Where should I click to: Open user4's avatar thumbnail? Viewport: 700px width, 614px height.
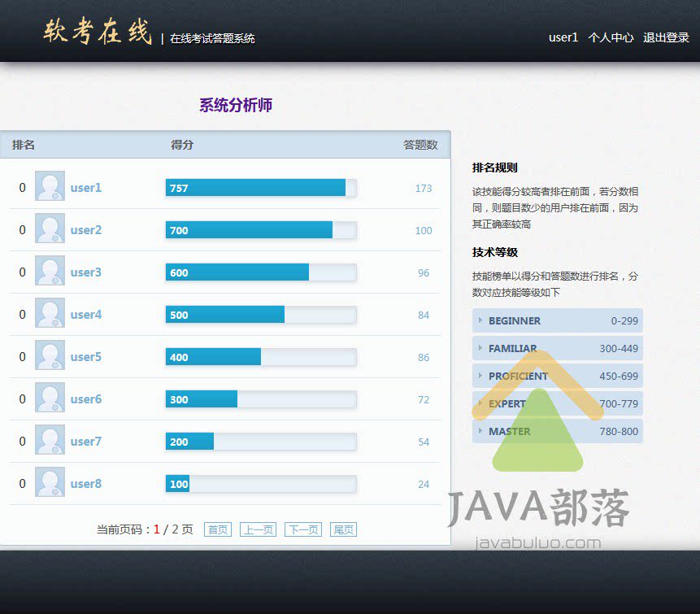click(x=50, y=314)
